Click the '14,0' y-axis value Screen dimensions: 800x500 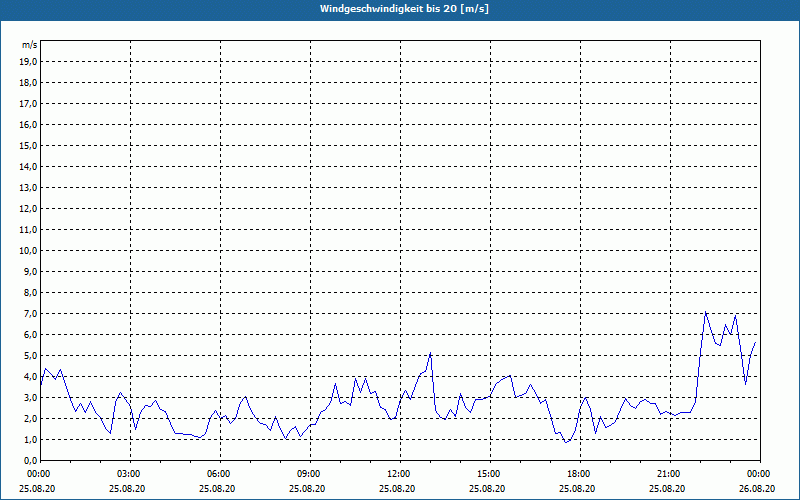pos(29,166)
